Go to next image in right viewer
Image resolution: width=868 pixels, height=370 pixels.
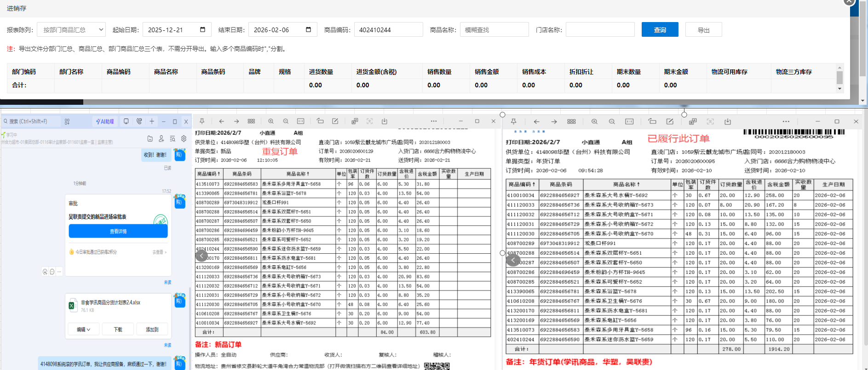tap(554, 122)
